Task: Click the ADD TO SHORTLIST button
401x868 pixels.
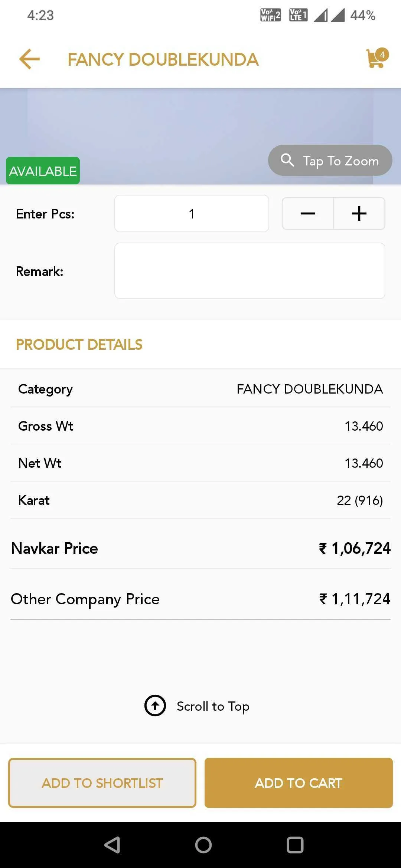Action: click(x=102, y=783)
